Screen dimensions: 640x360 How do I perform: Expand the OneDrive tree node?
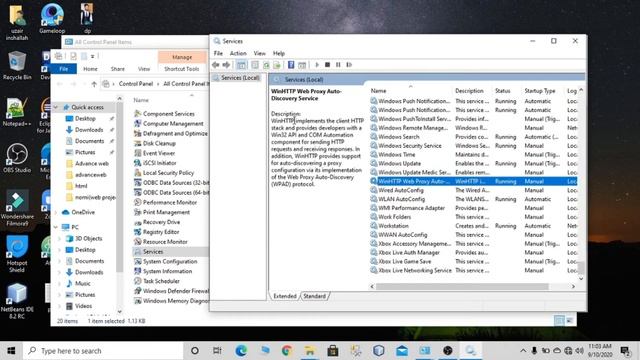[56, 212]
